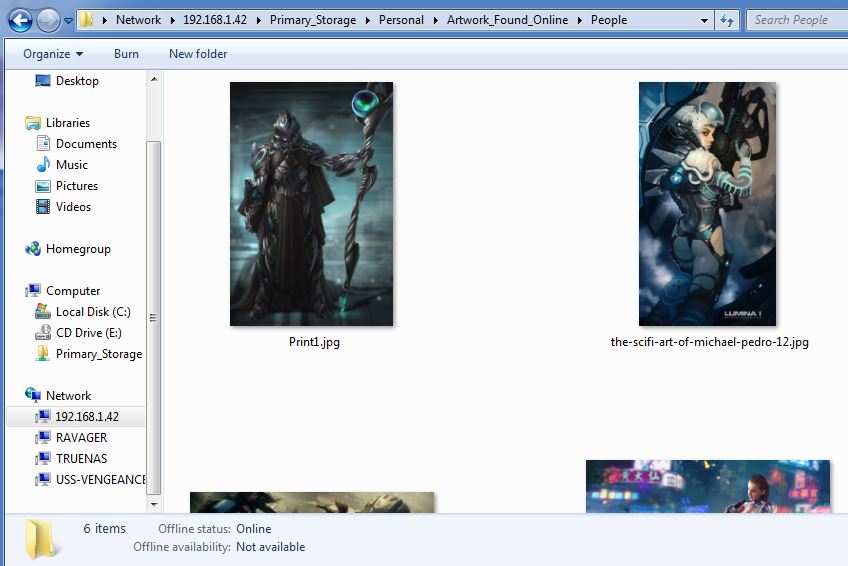This screenshot has width=848, height=566.
Task: Go back with the blue Back arrow
Action: [20, 21]
